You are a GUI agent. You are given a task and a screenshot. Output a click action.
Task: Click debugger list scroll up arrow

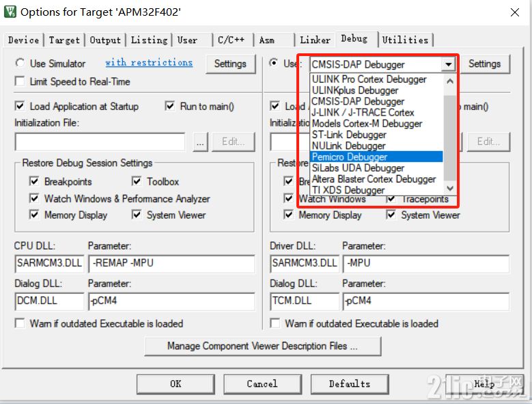[450, 81]
